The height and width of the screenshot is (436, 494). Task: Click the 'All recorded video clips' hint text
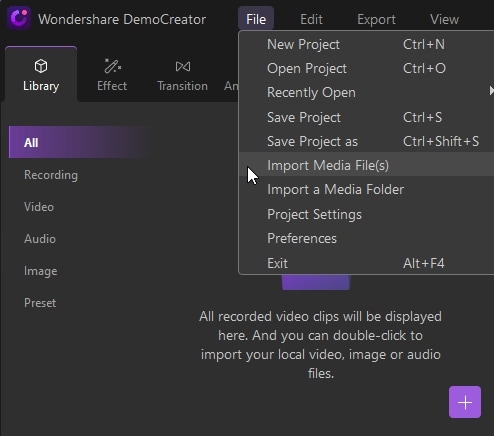[x=320, y=345]
